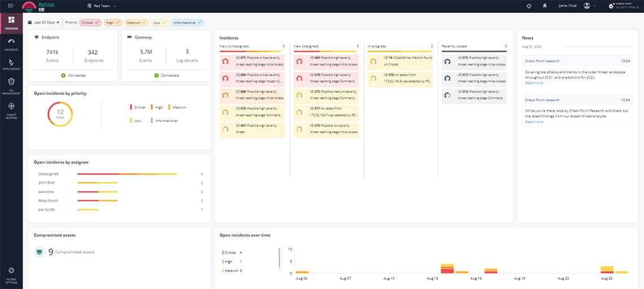The image size is (644, 289).
Task: Open Global Settings in the sidebar
Action: coord(11,275)
